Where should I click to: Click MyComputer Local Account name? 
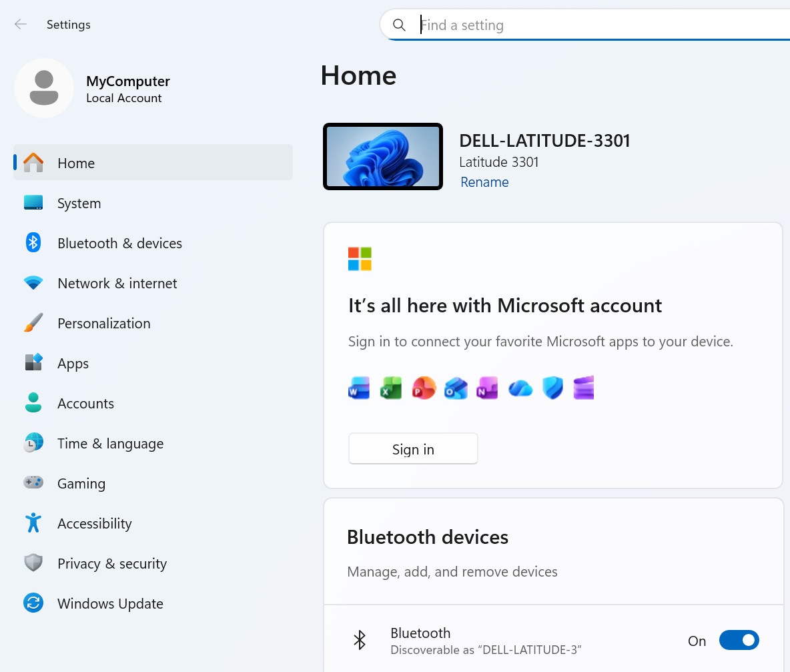tap(128, 89)
